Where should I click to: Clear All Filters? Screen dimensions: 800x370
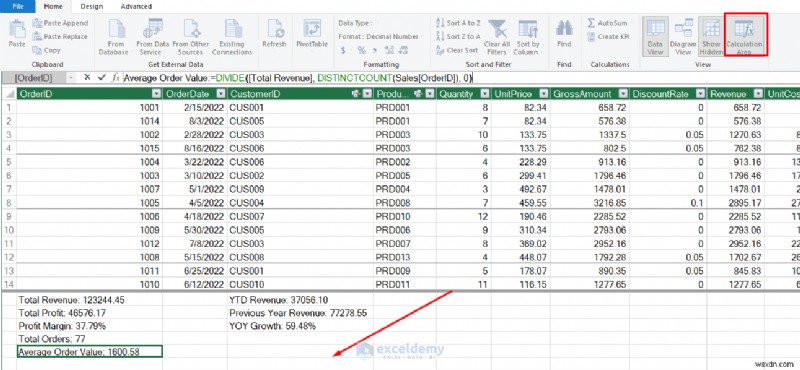coord(497,37)
